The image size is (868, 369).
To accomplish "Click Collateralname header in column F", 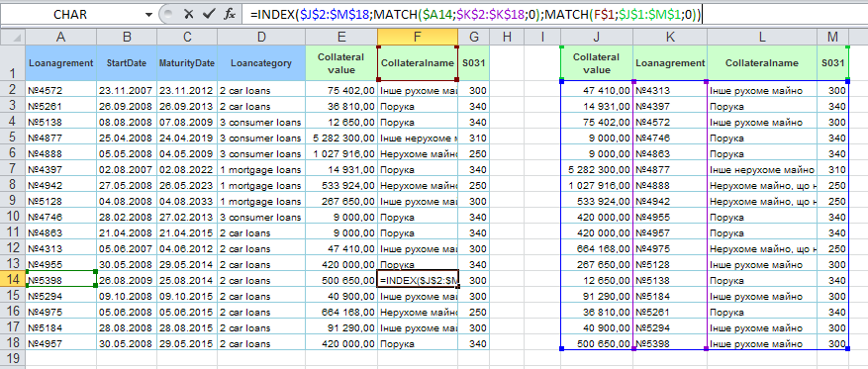I will (x=418, y=63).
